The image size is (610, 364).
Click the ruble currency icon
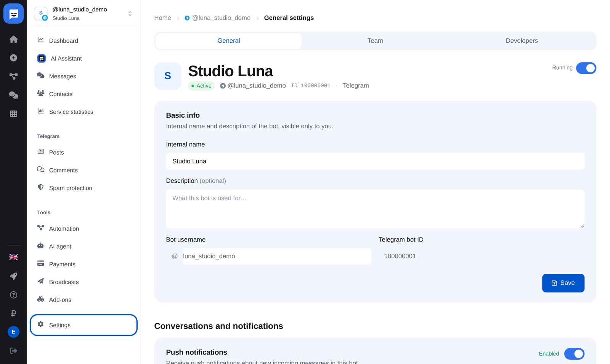click(x=13, y=313)
